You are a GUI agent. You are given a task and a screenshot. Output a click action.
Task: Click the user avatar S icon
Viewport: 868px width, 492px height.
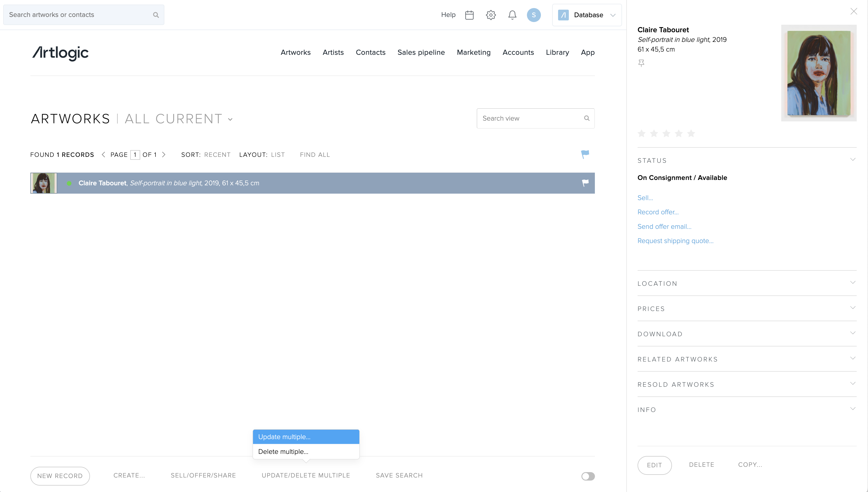pyautogui.click(x=534, y=15)
